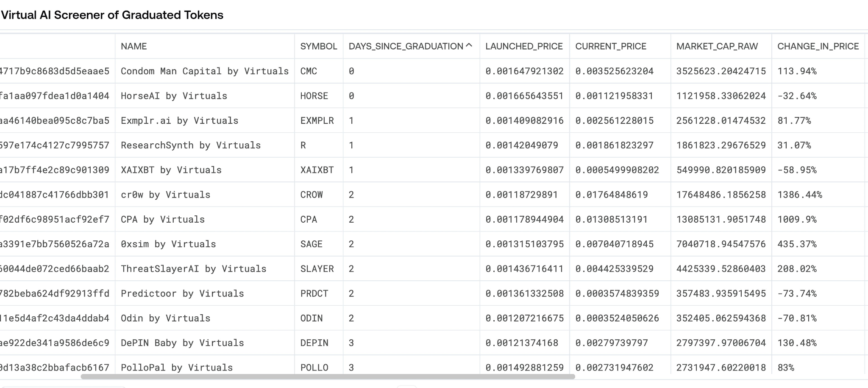Click the XAIXBT symbol cell
868x388 pixels.
317,170
